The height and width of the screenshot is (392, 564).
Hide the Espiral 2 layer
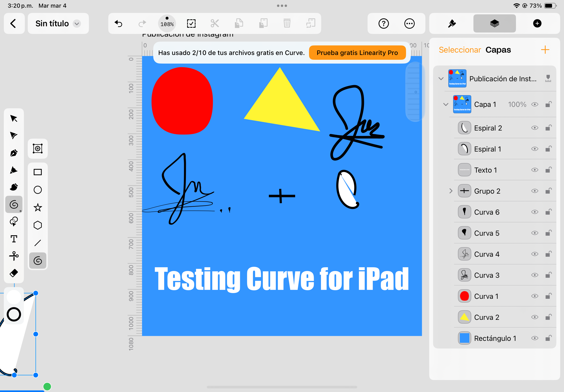pyautogui.click(x=535, y=128)
